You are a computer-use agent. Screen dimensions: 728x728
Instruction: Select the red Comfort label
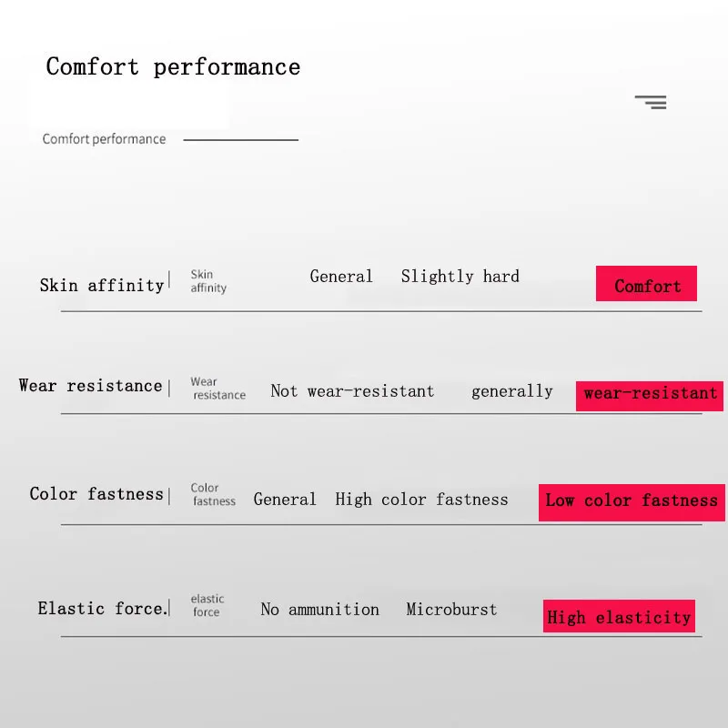[x=646, y=284]
